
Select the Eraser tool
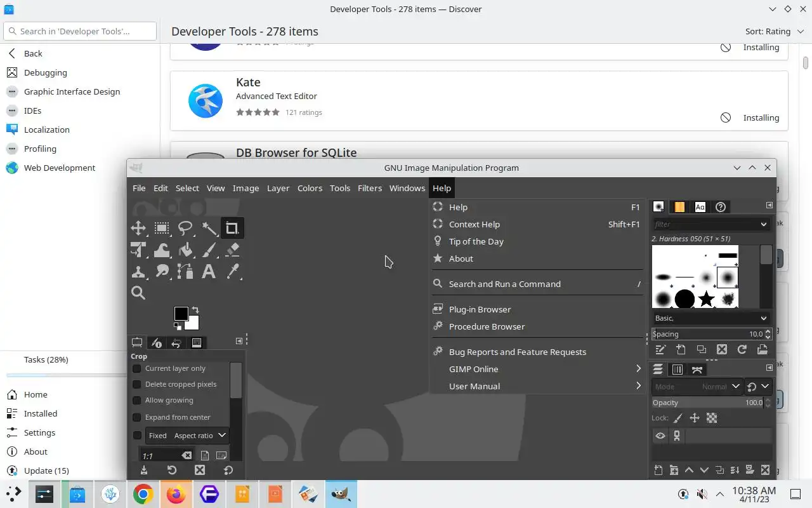pos(232,250)
